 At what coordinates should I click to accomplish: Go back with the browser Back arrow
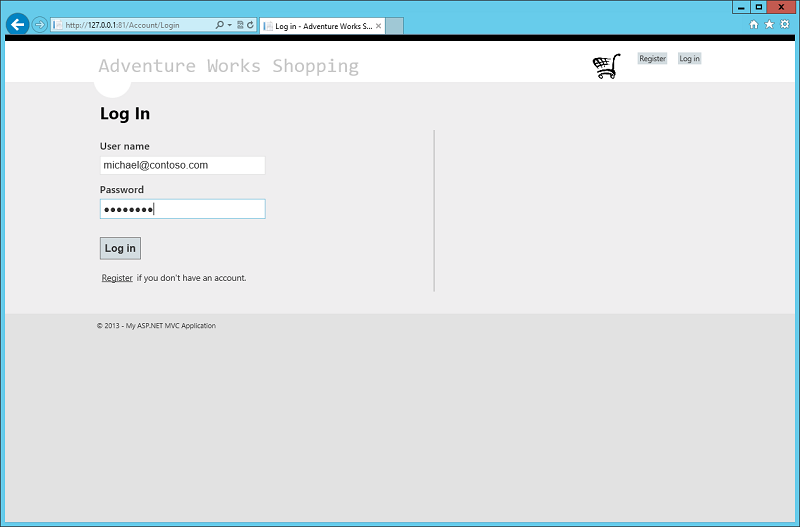17,24
